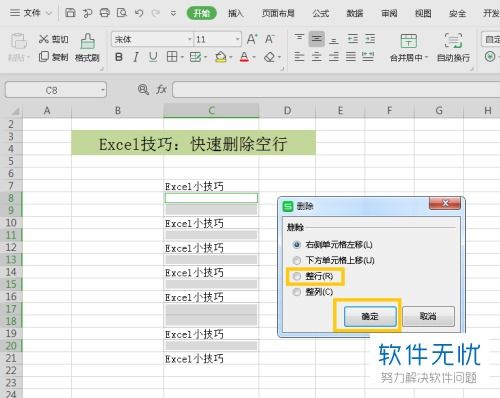Toggle Bold formatting

click(x=119, y=57)
